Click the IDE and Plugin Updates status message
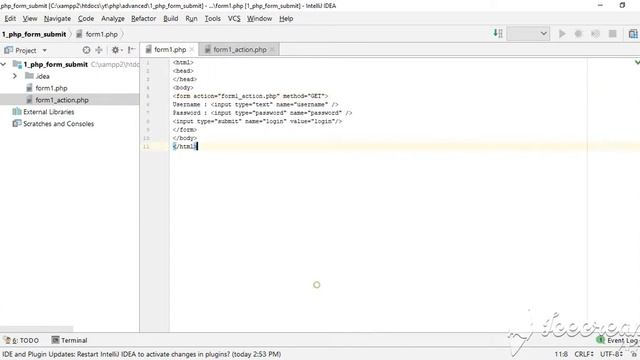Screen dimensions: 640x360 141,354
